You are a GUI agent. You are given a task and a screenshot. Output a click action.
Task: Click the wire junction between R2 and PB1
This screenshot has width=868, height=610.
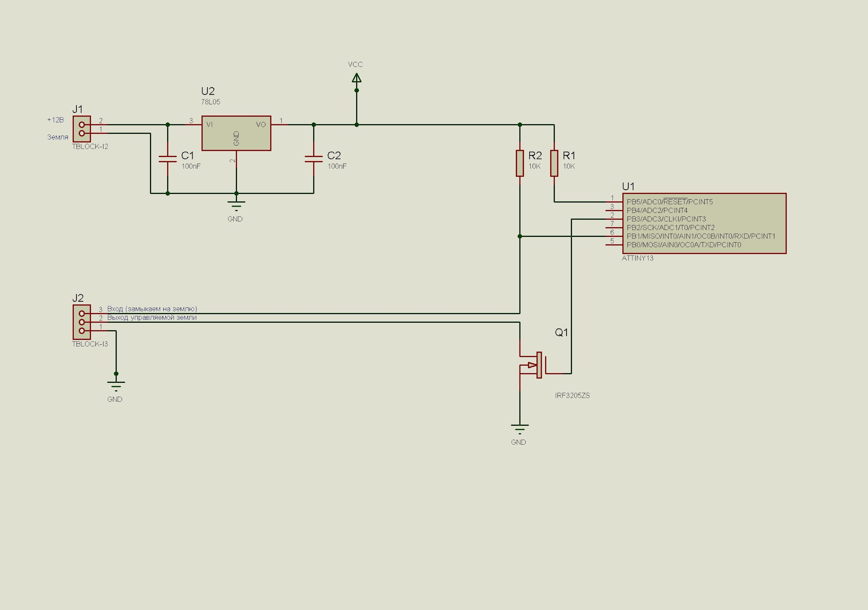click(x=520, y=236)
